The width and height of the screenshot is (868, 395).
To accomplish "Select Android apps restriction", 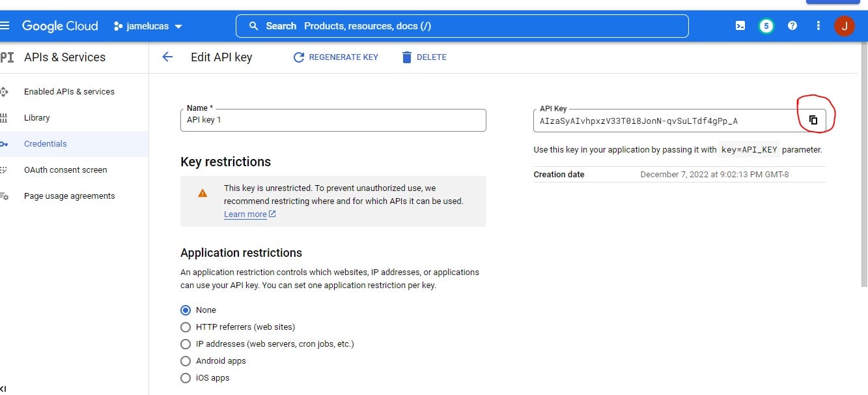I will click(x=186, y=361).
